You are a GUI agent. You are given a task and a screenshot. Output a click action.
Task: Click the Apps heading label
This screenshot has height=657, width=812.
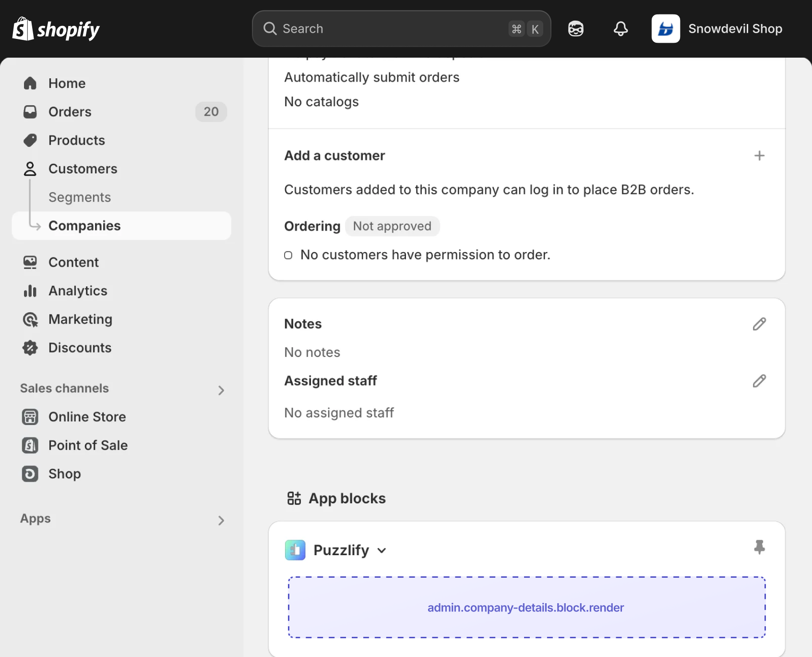pyautogui.click(x=35, y=519)
